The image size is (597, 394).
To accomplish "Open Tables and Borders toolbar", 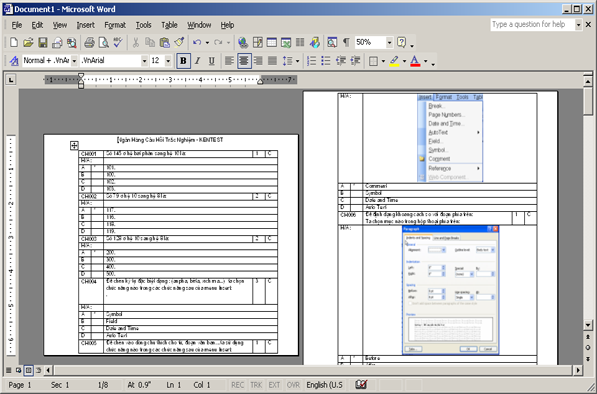I will click(257, 42).
